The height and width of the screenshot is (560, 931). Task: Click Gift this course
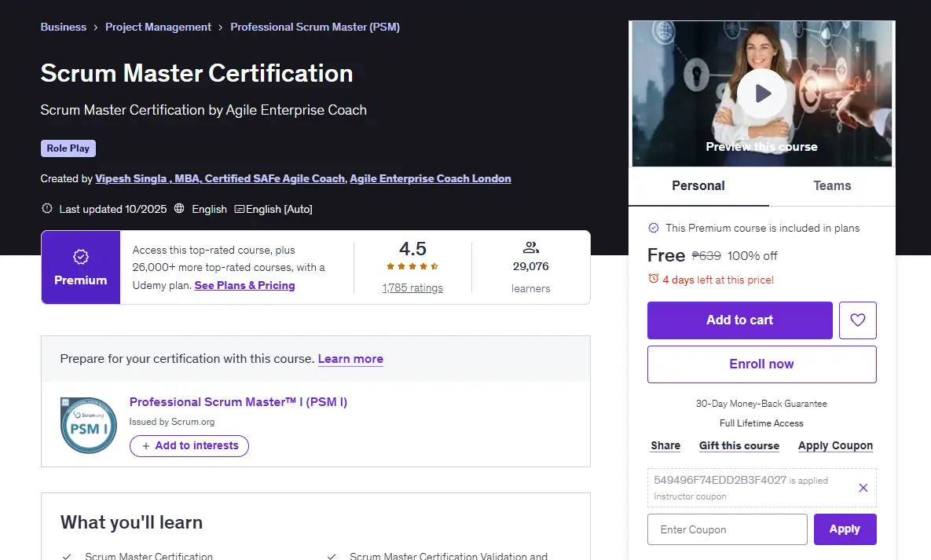coord(739,445)
